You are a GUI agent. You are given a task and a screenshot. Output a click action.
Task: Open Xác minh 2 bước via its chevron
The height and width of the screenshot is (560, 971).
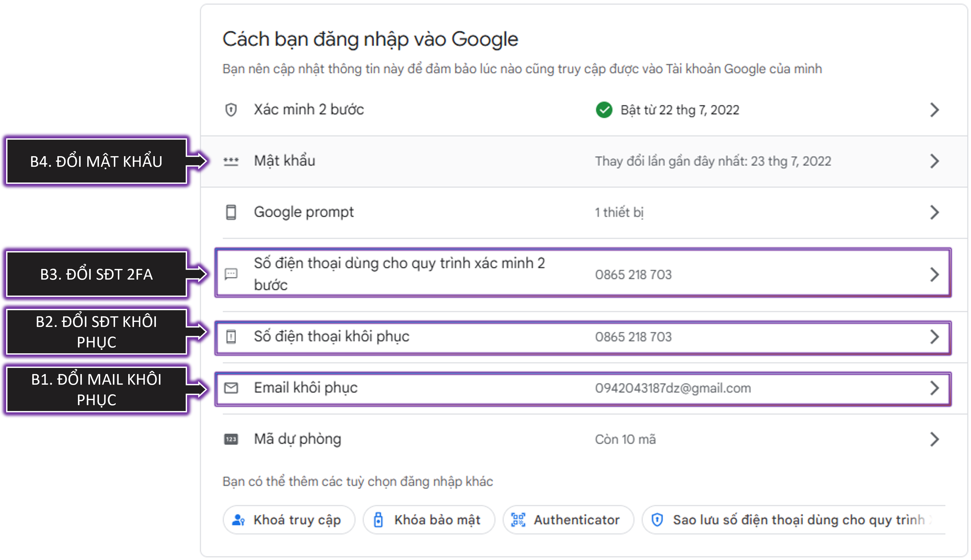pyautogui.click(x=935, y=110)
